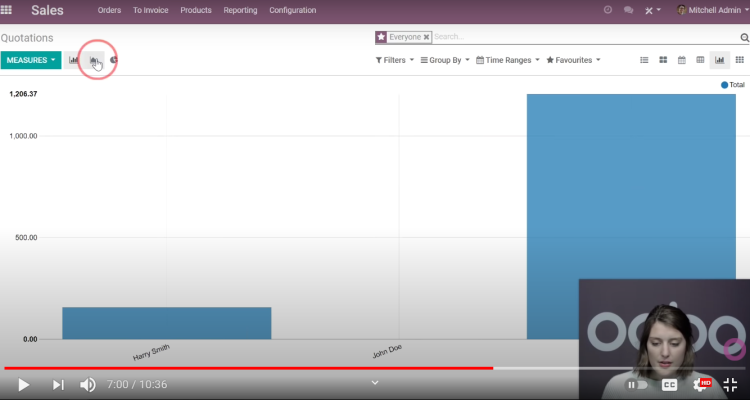The height and width of the screenshot is (400, 750).
Task: Open the Products menu
Action: pyautogui.click(x=196, y=10)
